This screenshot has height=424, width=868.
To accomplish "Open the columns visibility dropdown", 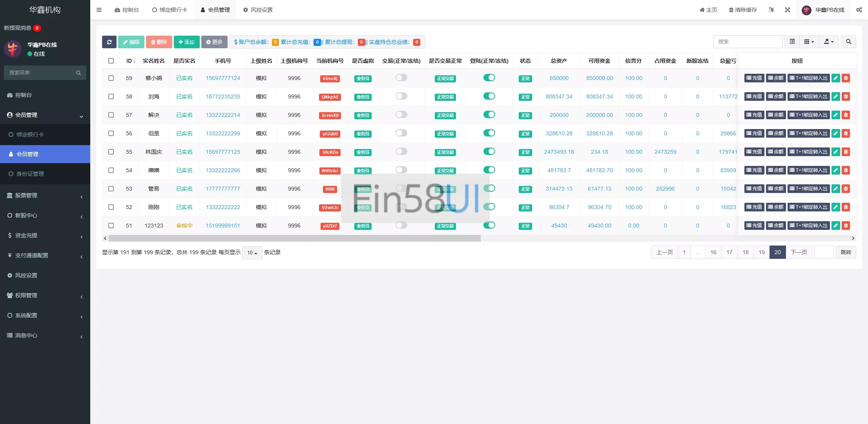I will 809,42.
